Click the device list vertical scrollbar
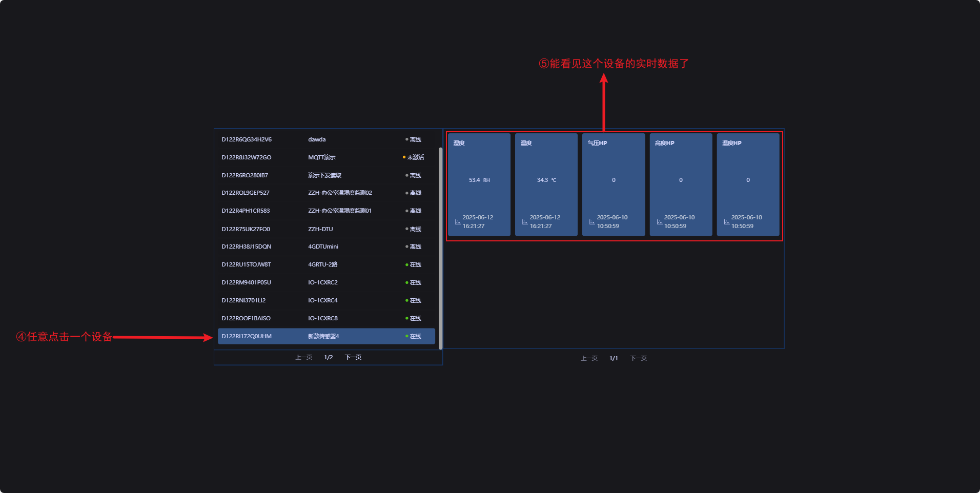 [440, 246]
